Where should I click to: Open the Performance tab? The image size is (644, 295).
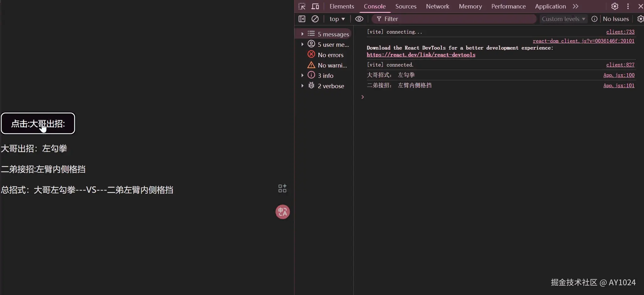[x=508, y=6]
